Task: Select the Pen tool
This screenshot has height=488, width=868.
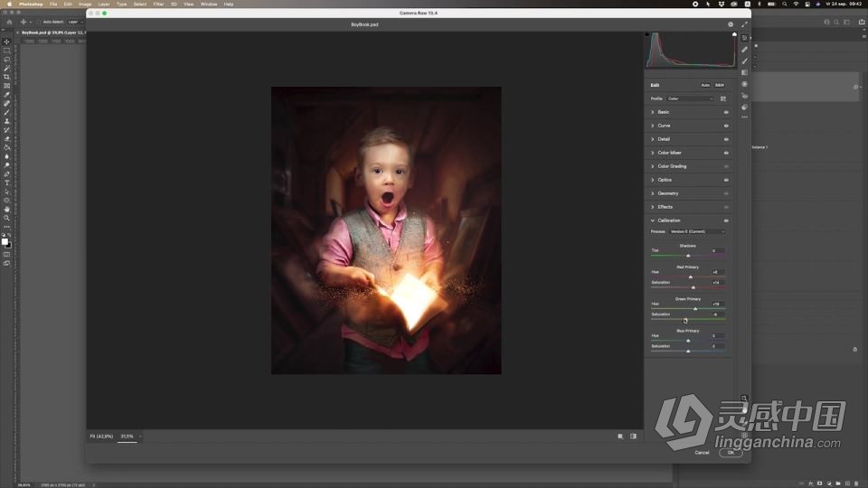Action: [x=6, y=174]
